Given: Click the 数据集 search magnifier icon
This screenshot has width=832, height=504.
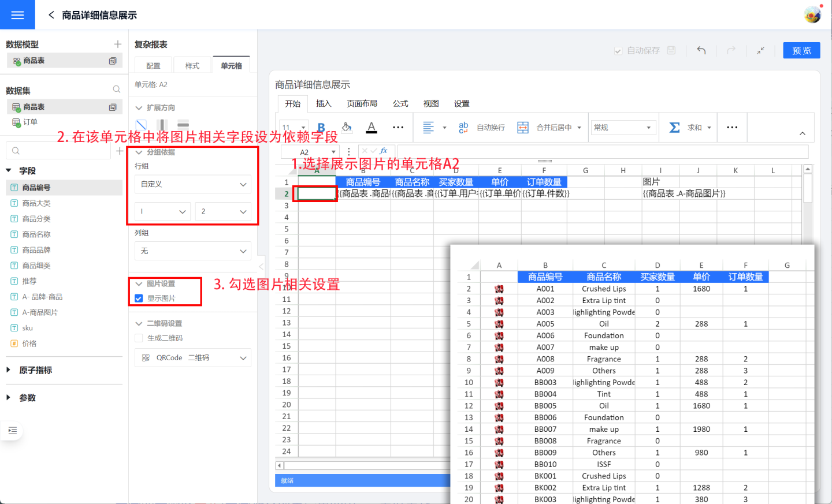Looking at the screenshot, I should (x=117, y=89).
